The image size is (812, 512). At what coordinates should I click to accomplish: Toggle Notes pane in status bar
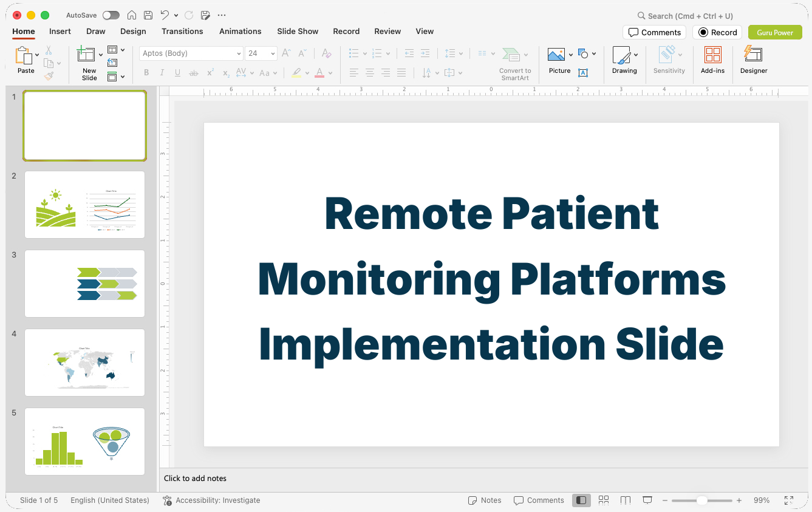pos(485,500)
